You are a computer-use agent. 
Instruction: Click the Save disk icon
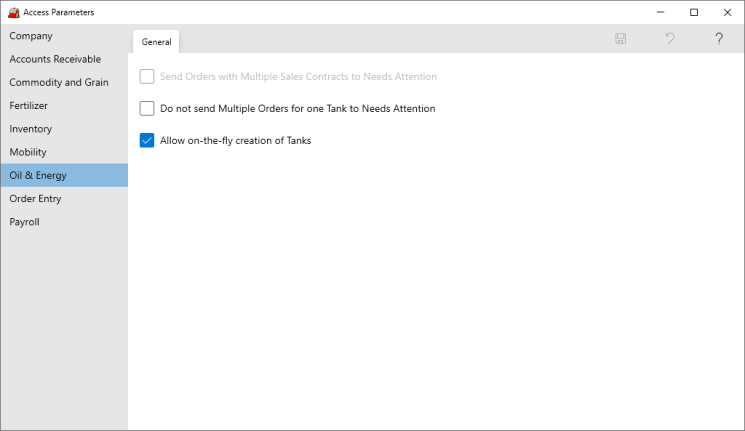click(621, 39)
